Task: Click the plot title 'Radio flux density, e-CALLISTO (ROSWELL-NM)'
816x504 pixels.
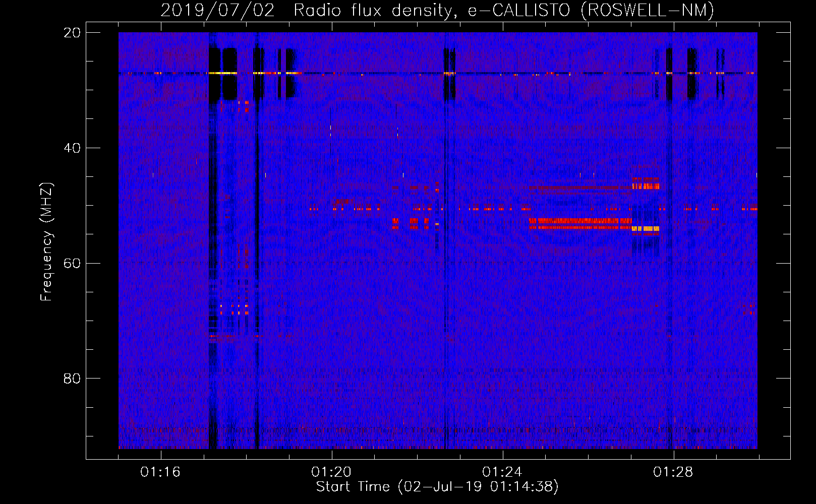Action: click(x=503, y=10)
